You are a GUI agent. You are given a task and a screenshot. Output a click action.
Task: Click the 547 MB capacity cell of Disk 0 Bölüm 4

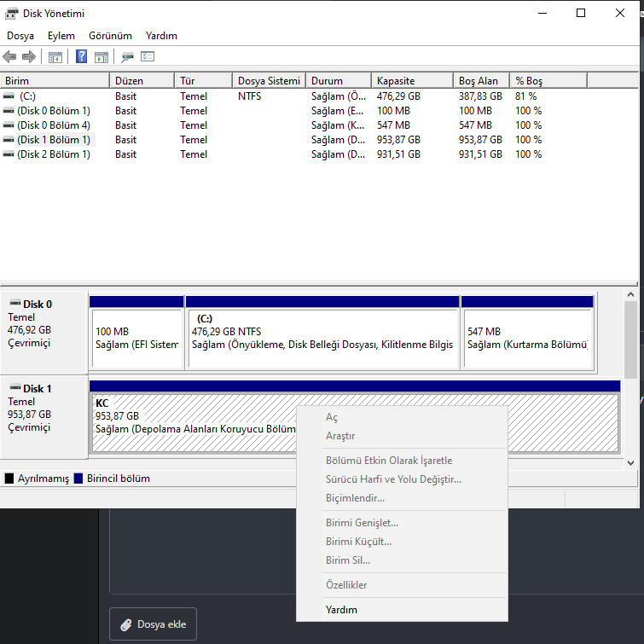pyautogui.click(x=393, y=125)
